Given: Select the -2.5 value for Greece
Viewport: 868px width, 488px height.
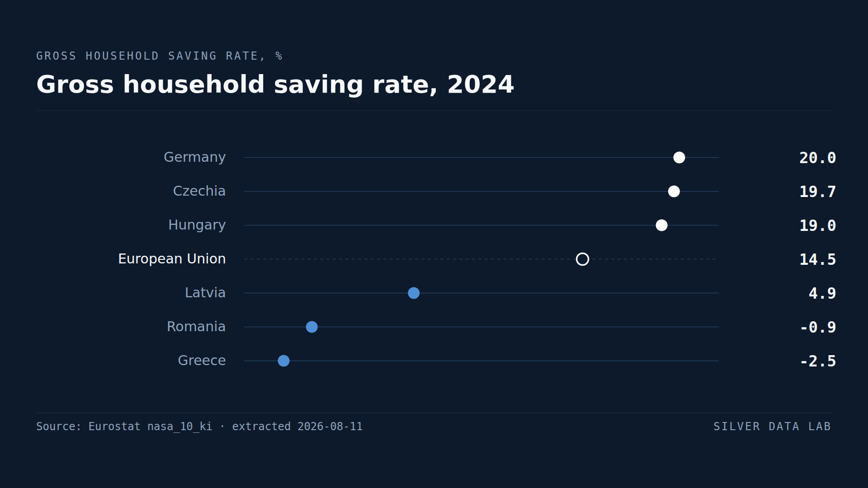Looking at the screenshot, I should coord(818,361).
